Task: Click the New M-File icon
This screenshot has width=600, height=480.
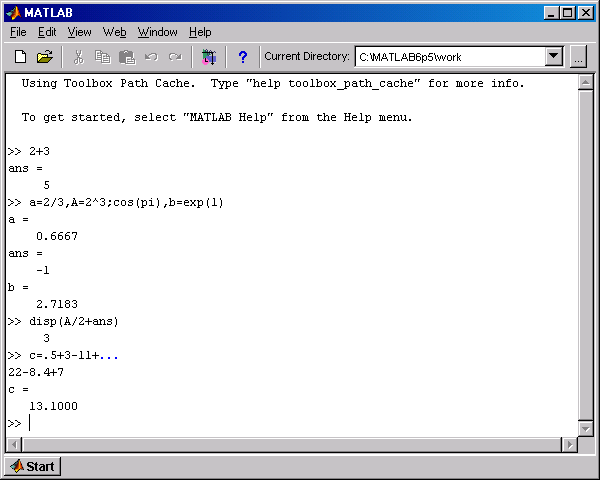Action: (20, 57)
